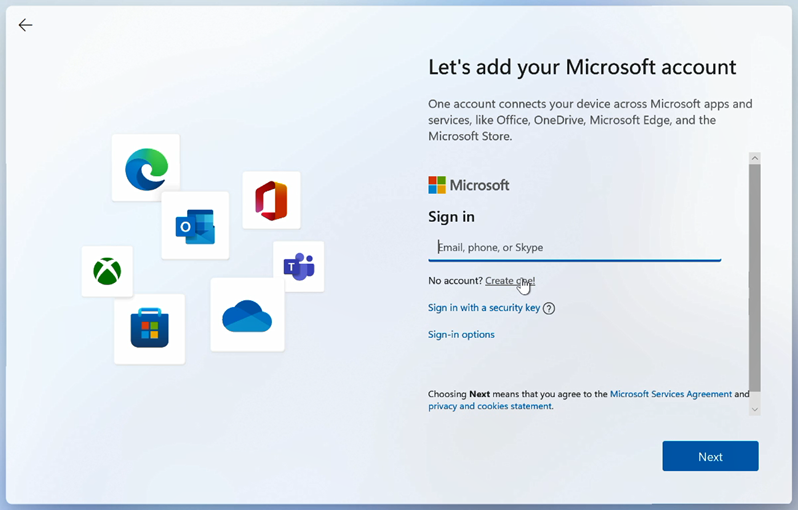Open the Create one! link
Screen dimensions: 798x510
tap(510, 280)
